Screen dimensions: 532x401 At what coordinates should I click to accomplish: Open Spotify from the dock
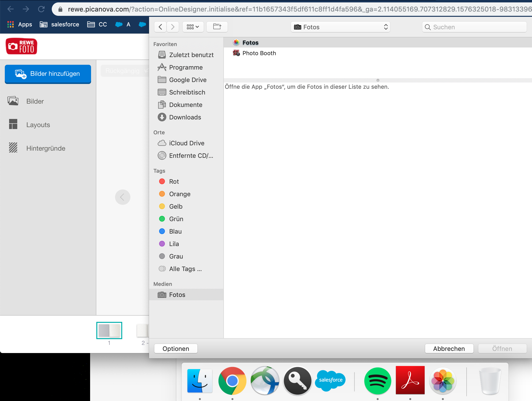(x=377, y=381)
